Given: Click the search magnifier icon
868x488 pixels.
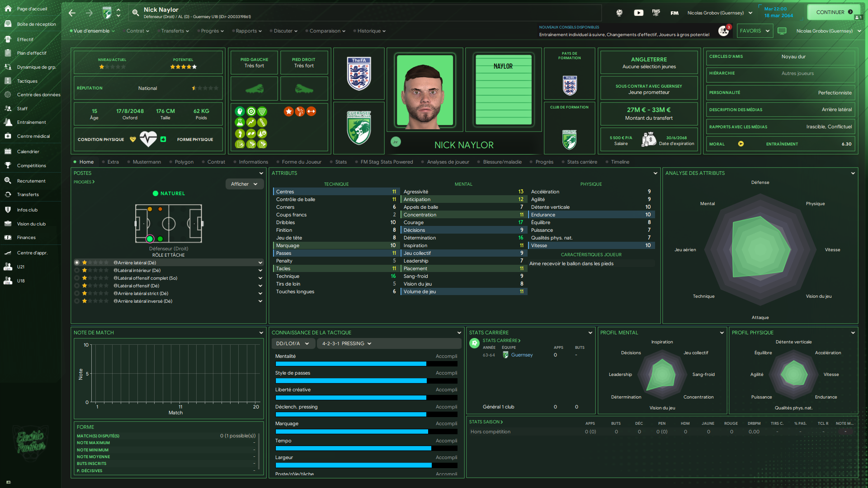Looking at the screenshot, I should pyautogui.click(x=135, y=13).
